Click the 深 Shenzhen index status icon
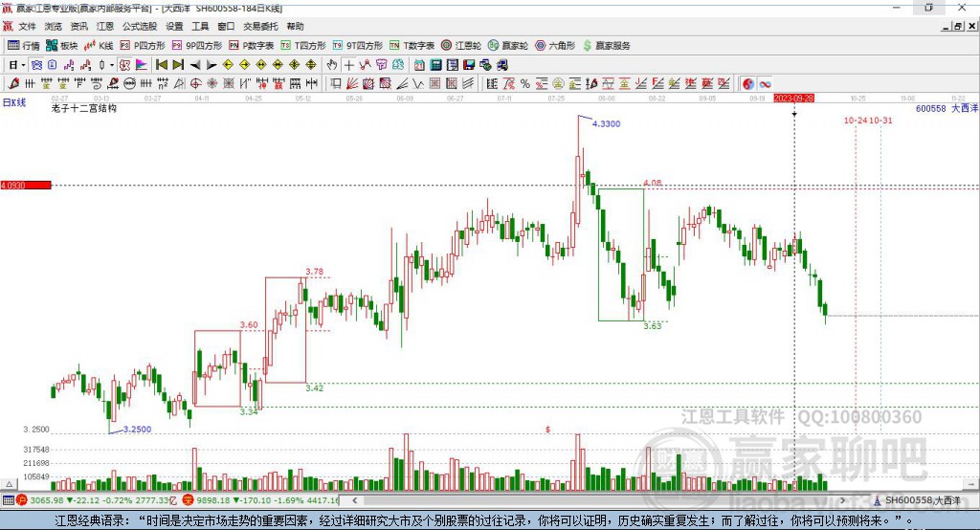 click(x=189, y=500)
